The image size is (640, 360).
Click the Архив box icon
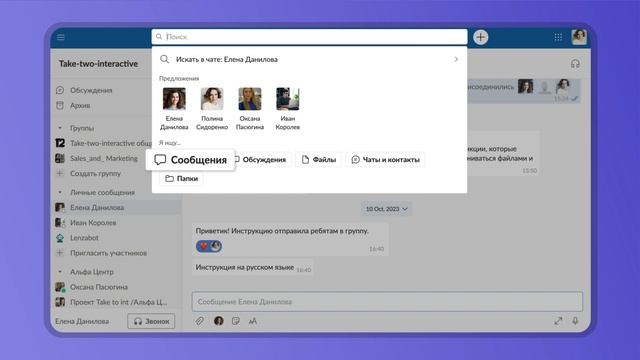[x=60, y=105]
